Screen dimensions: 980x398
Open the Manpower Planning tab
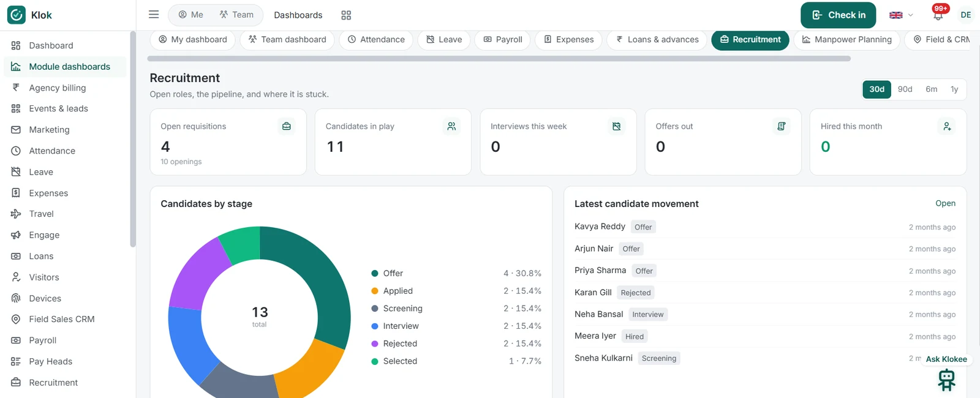click(x=846, y=39)
